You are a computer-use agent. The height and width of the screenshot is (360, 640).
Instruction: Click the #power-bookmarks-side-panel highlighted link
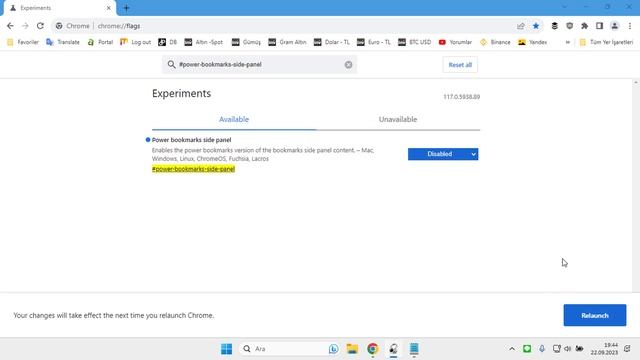(193, 169)
